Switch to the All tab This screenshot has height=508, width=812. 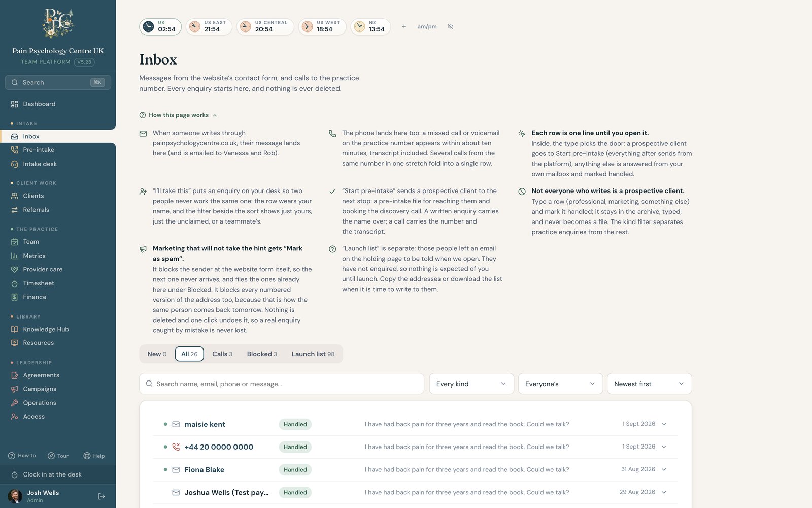click(189, 354)
